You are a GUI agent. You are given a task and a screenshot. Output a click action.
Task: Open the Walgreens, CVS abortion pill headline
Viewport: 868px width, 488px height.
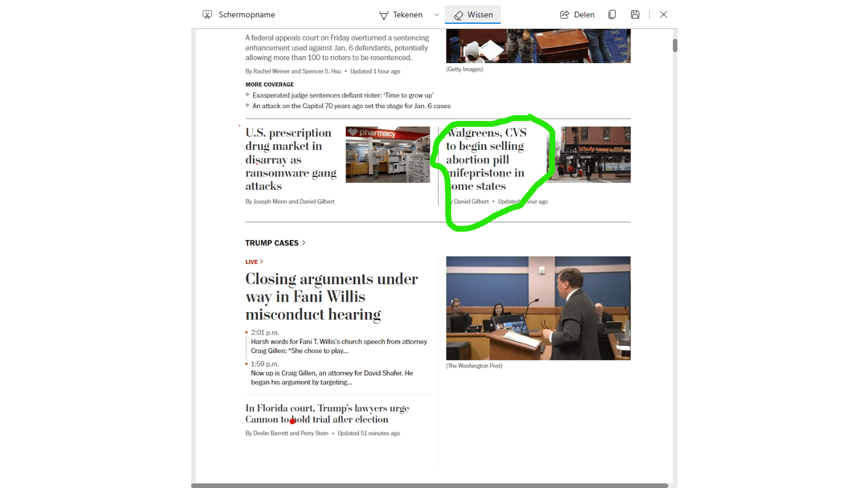tap(486, 159)
